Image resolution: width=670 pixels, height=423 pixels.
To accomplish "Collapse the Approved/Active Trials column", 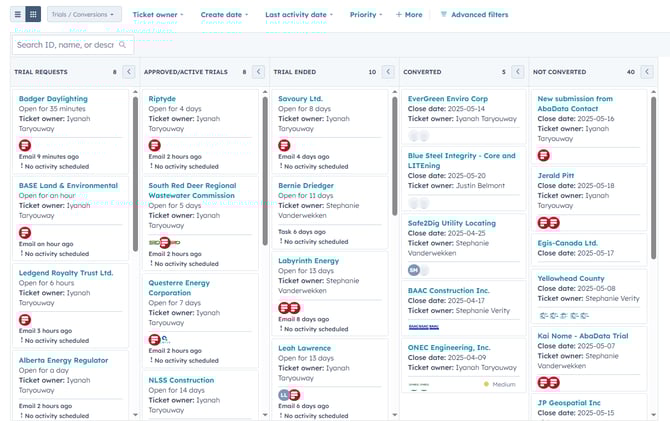I will [x=258, y=72].
